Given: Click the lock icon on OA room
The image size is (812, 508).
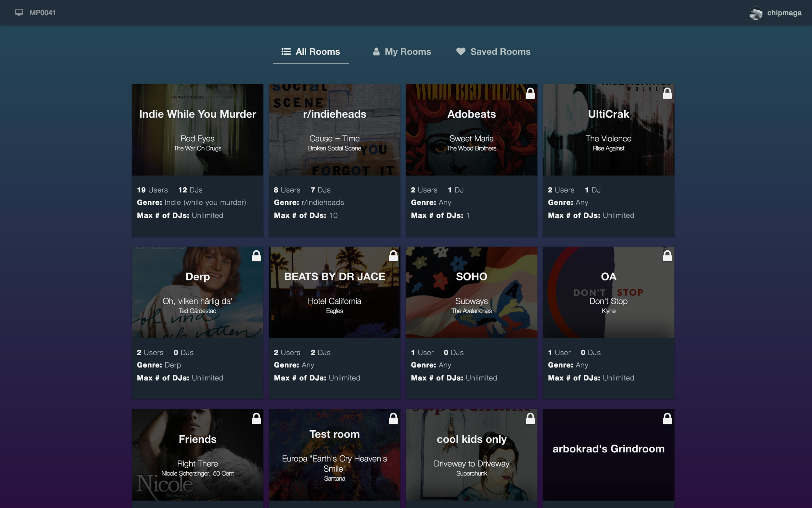Looking at the screenshot, I should (667, 256).
